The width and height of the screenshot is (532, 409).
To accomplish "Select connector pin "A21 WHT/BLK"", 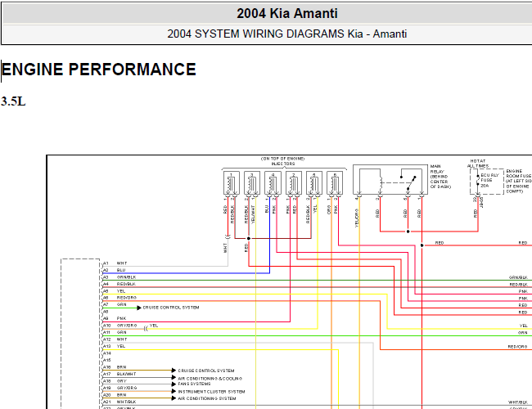I will click(x=119, y=402).
